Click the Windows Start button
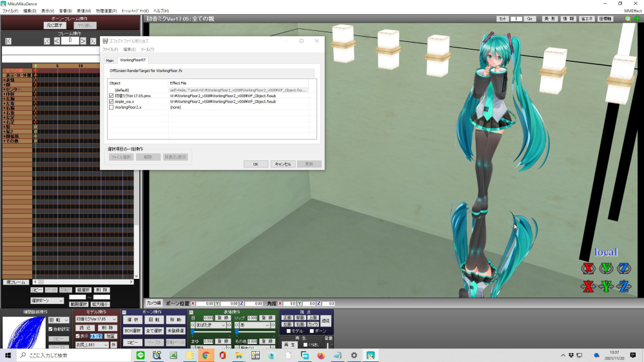 [8, 356]
